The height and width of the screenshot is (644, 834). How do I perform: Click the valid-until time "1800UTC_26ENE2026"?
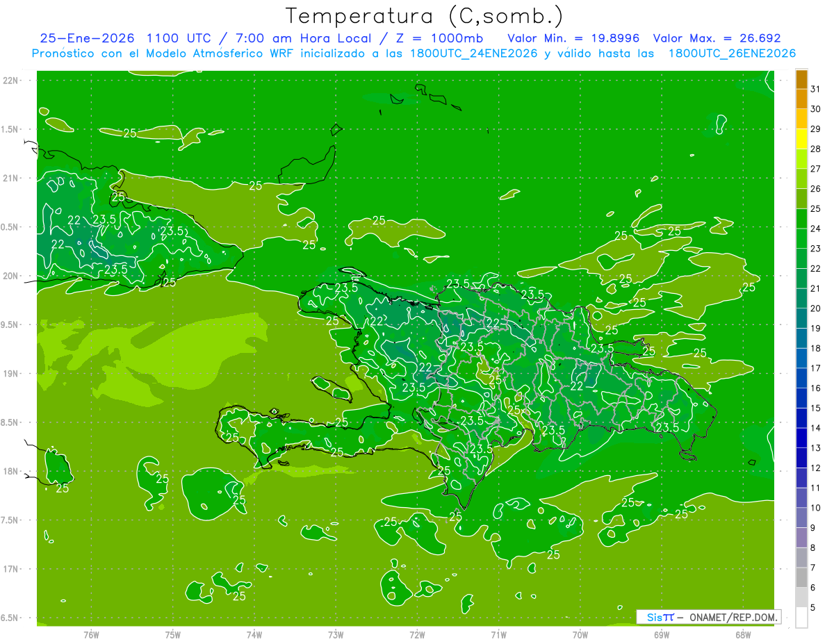732,53
